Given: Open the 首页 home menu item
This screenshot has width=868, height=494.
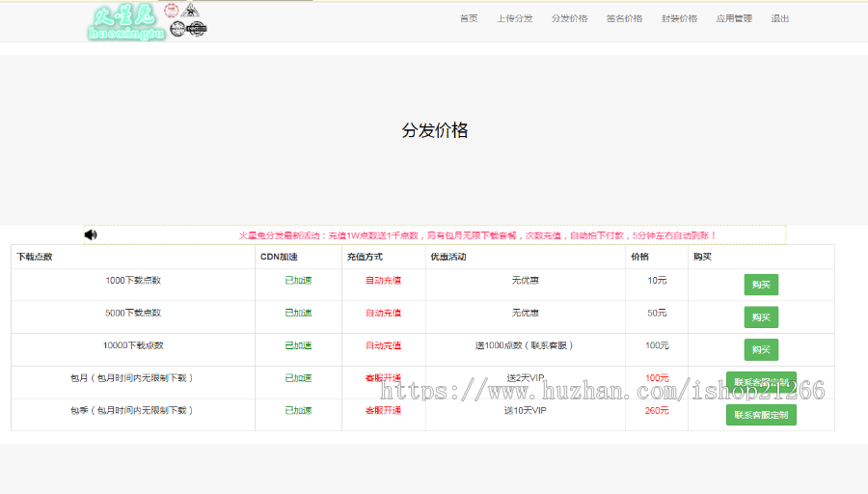Looking at the screenshot, I should pyautogui.click(x=469, y=18).
